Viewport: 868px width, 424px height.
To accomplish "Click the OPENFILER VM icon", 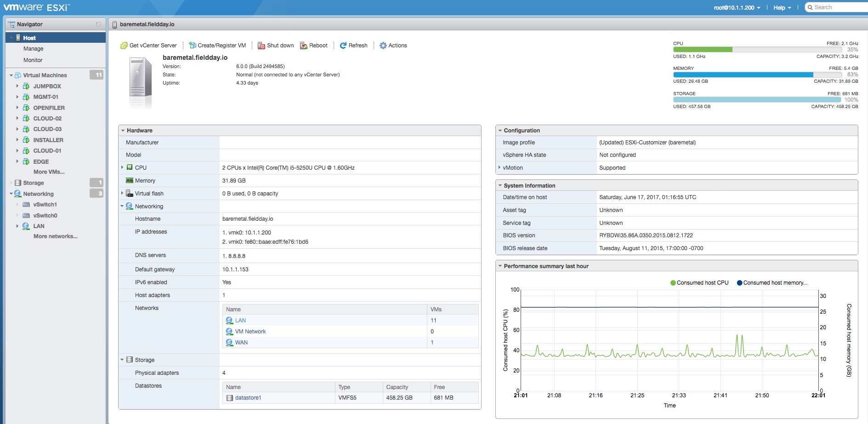I will [26, 108].
